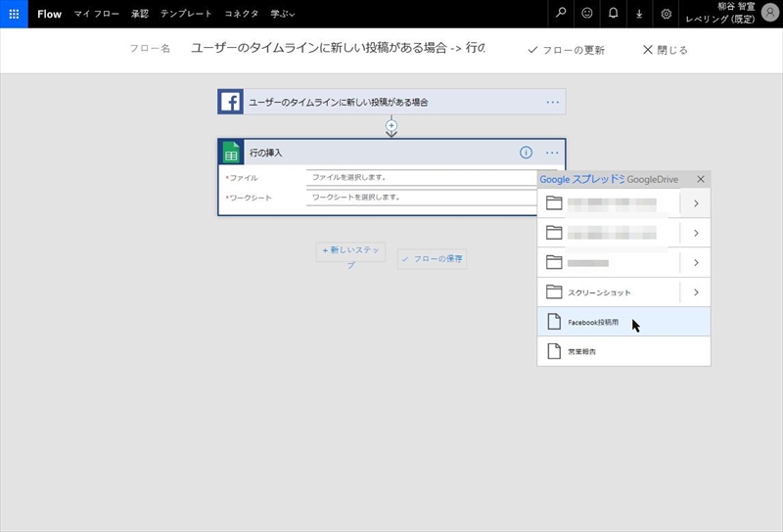The image size is (783, 532).
Task: Select the Facebook投稿用 file
Action: [592, 322]
